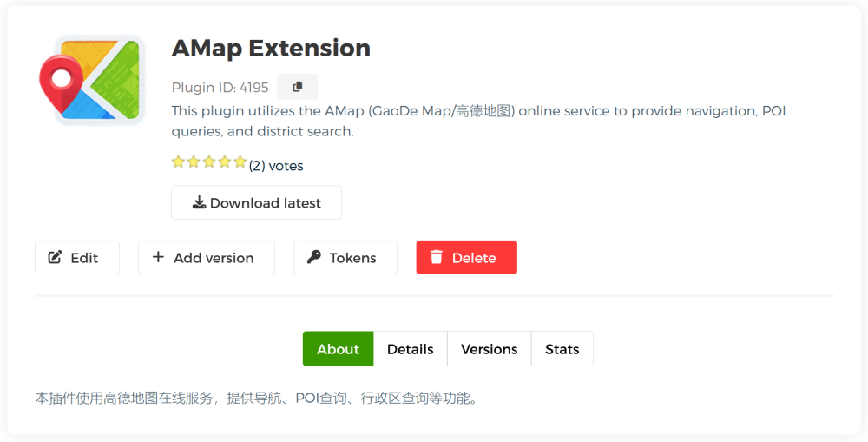
Task: Show the Versions tab
Action: point(489,349)
